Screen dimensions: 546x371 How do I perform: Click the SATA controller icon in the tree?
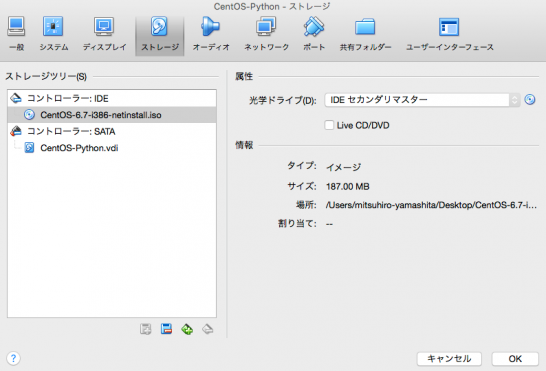click(x=16, y=131)
